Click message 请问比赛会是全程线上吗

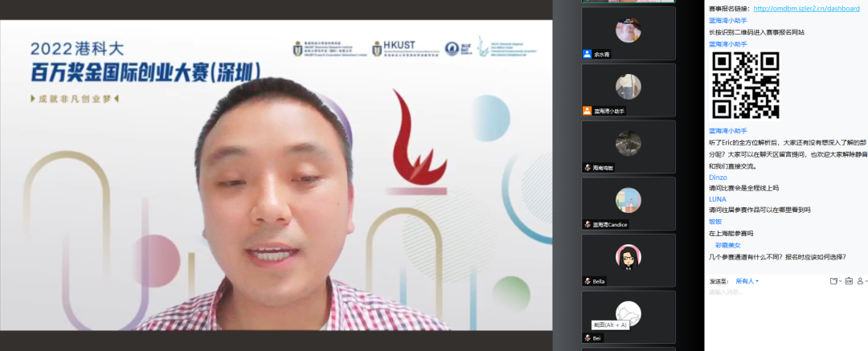[743, 188]
